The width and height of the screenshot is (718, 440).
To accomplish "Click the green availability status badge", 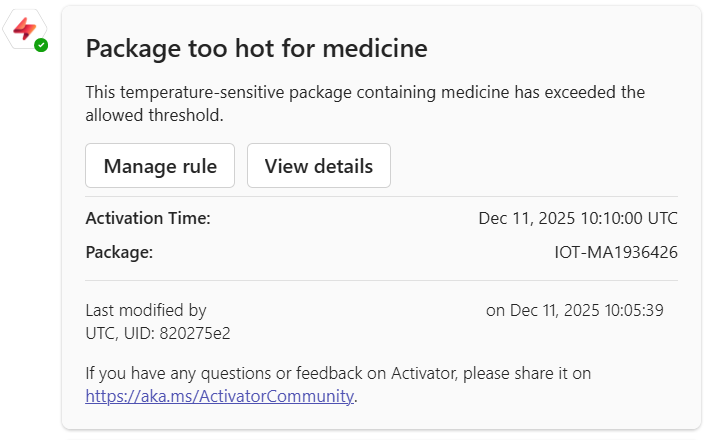I will 41,45.
